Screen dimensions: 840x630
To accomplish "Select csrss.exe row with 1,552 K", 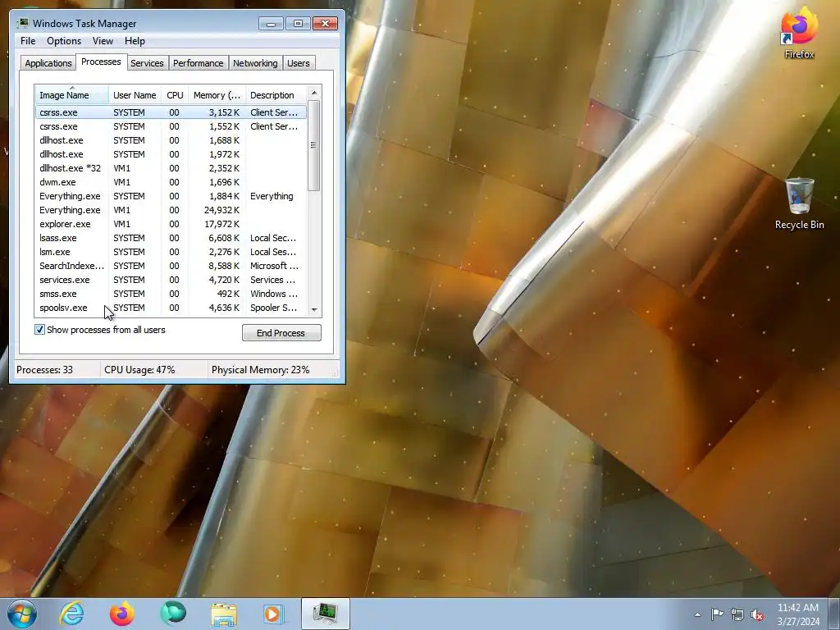I will 171,126.
